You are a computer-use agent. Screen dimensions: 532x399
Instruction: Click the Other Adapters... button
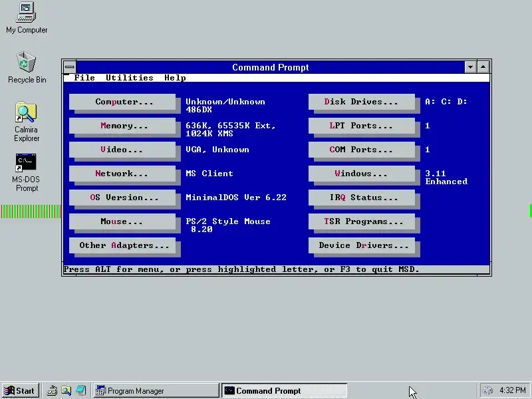(x=123, y=245)
